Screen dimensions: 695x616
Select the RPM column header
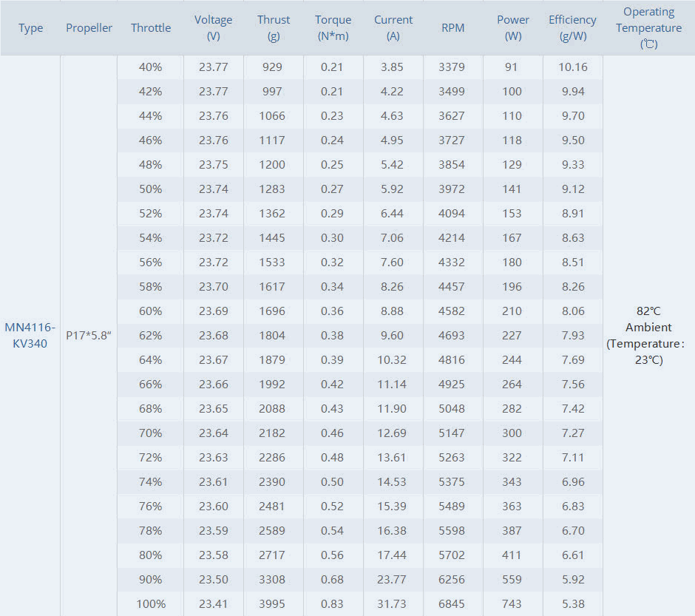point(452,28)
